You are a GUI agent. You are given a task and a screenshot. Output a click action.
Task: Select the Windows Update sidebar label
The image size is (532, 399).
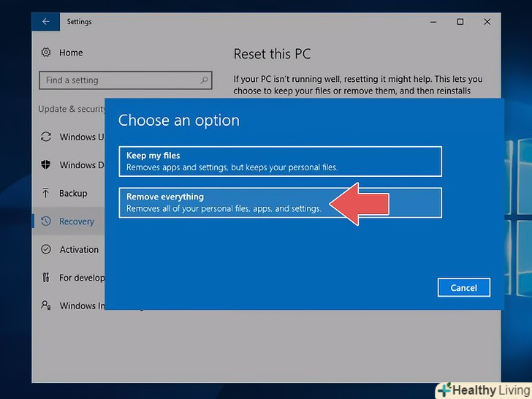(x=82, y=137)
